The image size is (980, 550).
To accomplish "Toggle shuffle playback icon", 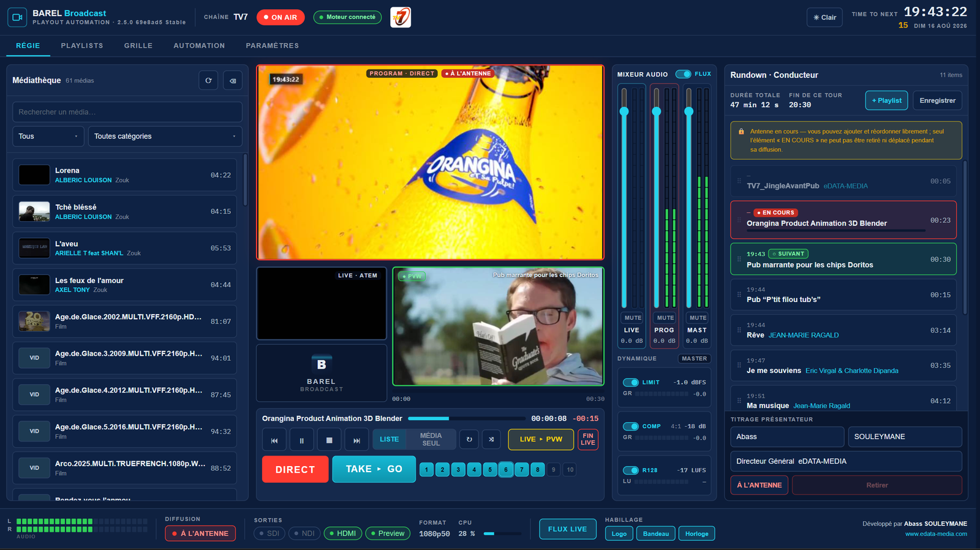I will [x=491, y=439].
